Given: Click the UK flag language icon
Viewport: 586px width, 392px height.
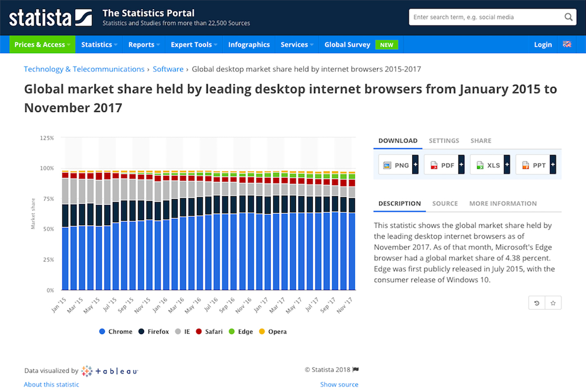Looking at the screenshot, I should coord(567,45).
